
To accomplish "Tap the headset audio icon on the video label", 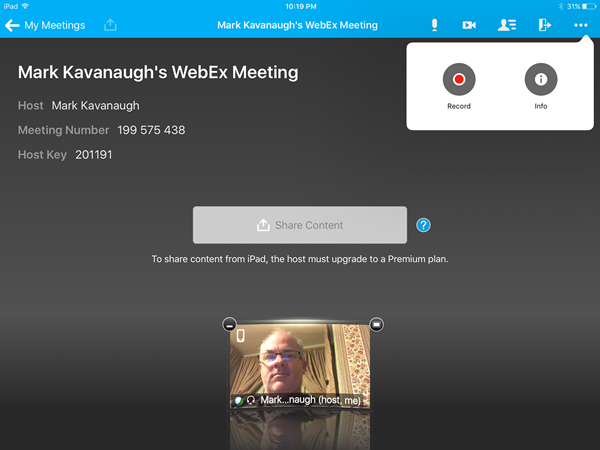I will 251,400.
